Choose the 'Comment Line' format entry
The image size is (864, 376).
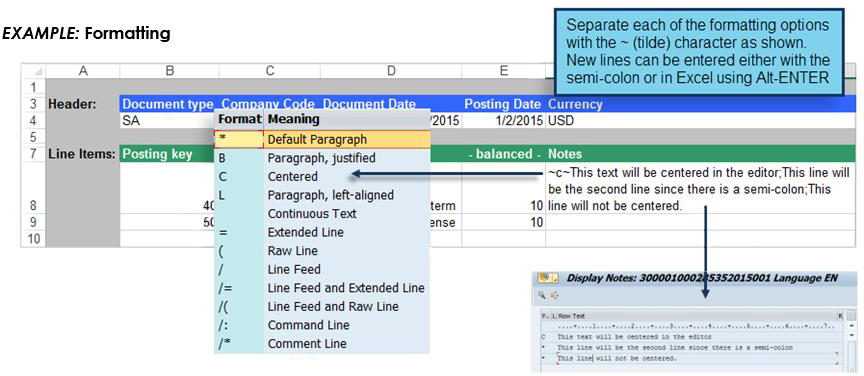(x=322, y=343)
